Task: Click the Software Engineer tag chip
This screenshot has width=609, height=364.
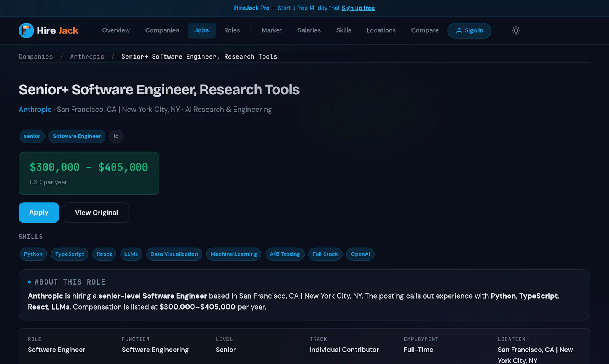Action: 77,136
